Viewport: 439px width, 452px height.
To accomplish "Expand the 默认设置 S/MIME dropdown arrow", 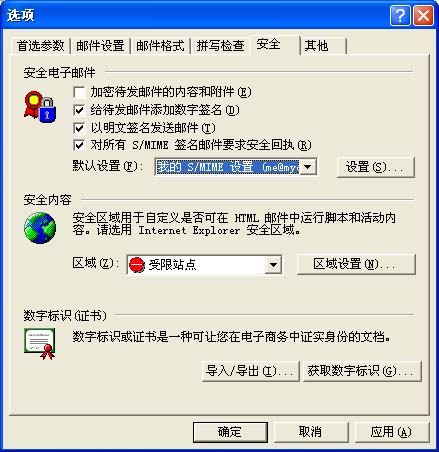I will pyautogui.click(x=308, y=166).
